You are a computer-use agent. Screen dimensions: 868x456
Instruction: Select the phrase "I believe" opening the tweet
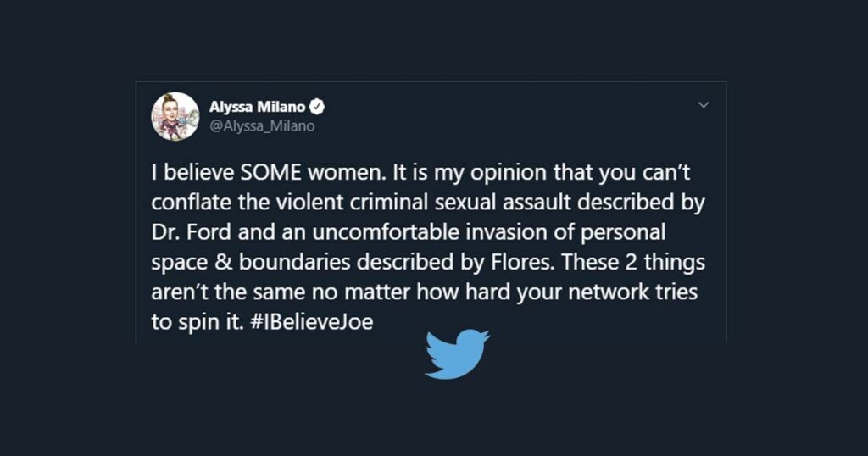coord(192,173)
